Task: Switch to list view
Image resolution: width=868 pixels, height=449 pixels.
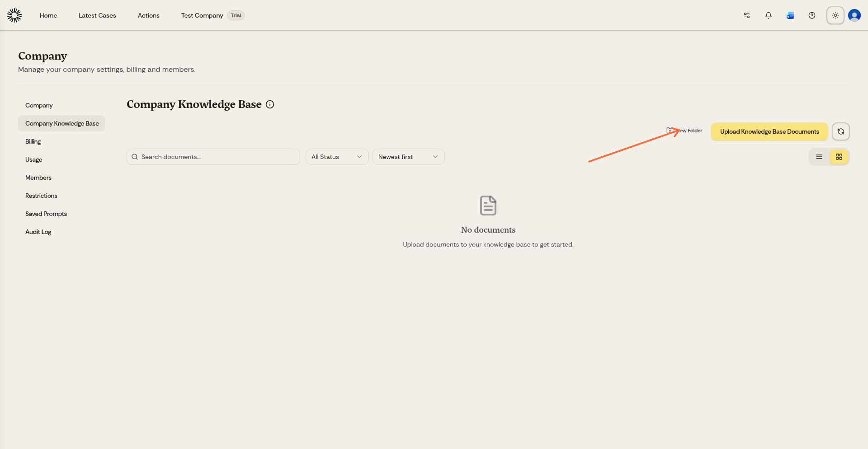Action: pyautogui.click(x=819, y=157)
